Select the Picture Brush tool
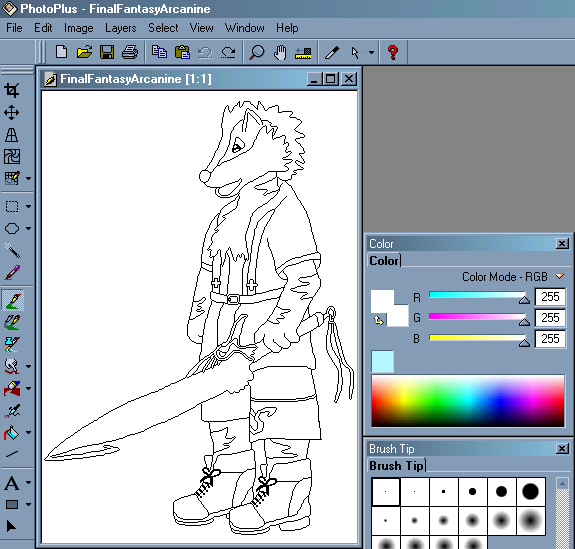This screenshot has height=549, width=575. pyautogui.click(x=12, y=322)
